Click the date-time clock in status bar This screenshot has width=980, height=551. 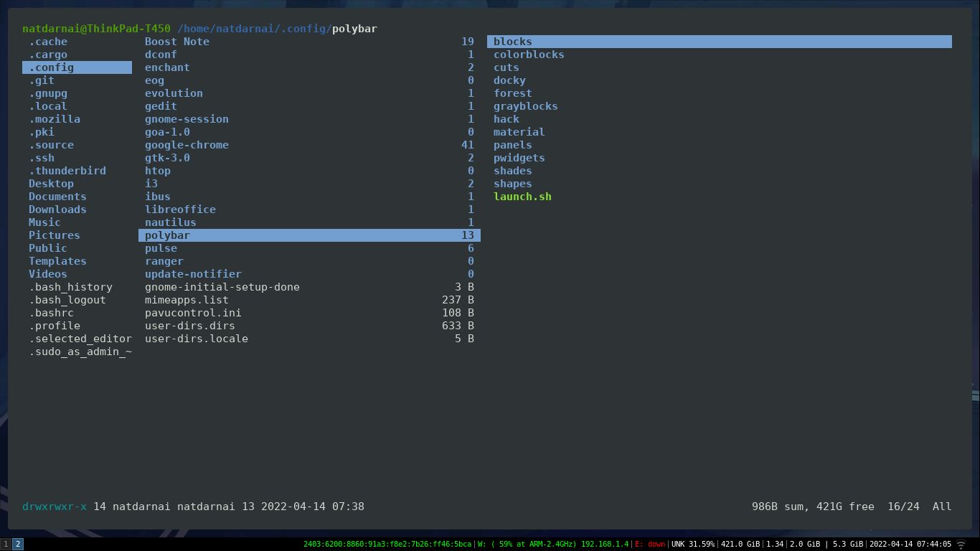(910, 545)
